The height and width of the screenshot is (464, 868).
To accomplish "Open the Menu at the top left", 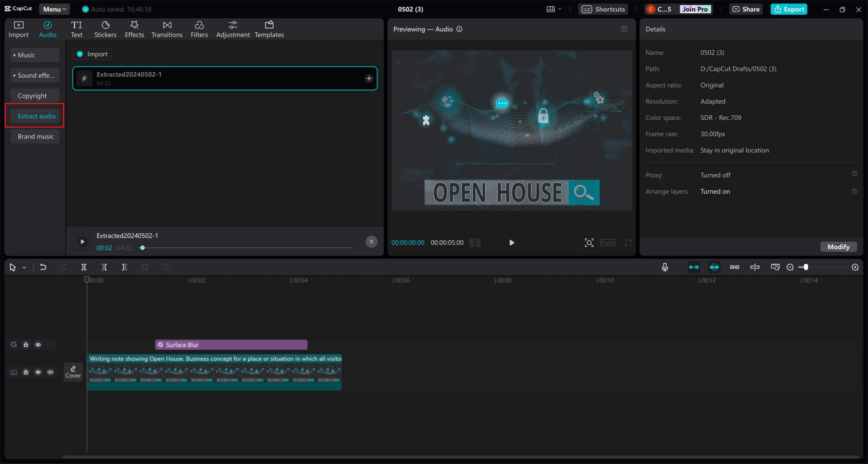I will pyautogui.click(x=54, y=9).
